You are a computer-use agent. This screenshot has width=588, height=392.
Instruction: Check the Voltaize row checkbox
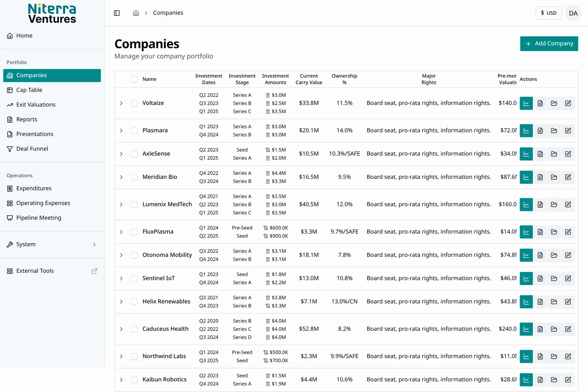[135, 103]
